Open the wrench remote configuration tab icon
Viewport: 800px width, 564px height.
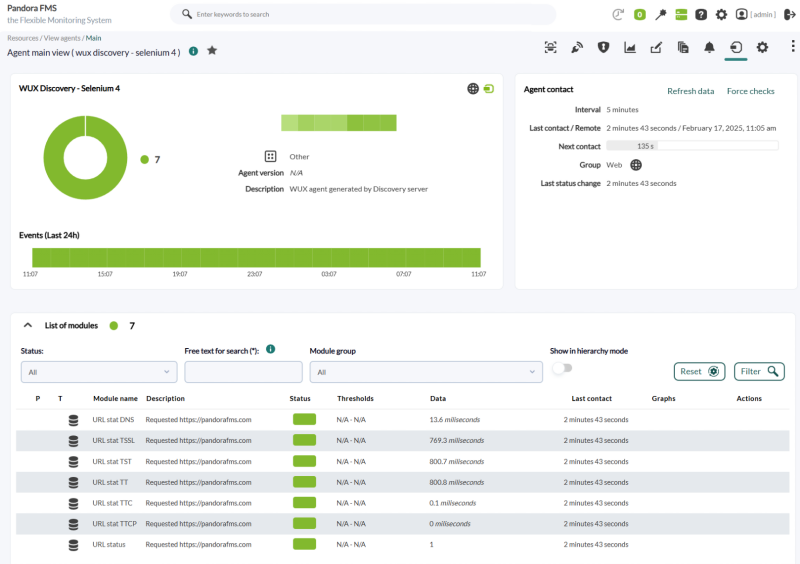point(577,47)
